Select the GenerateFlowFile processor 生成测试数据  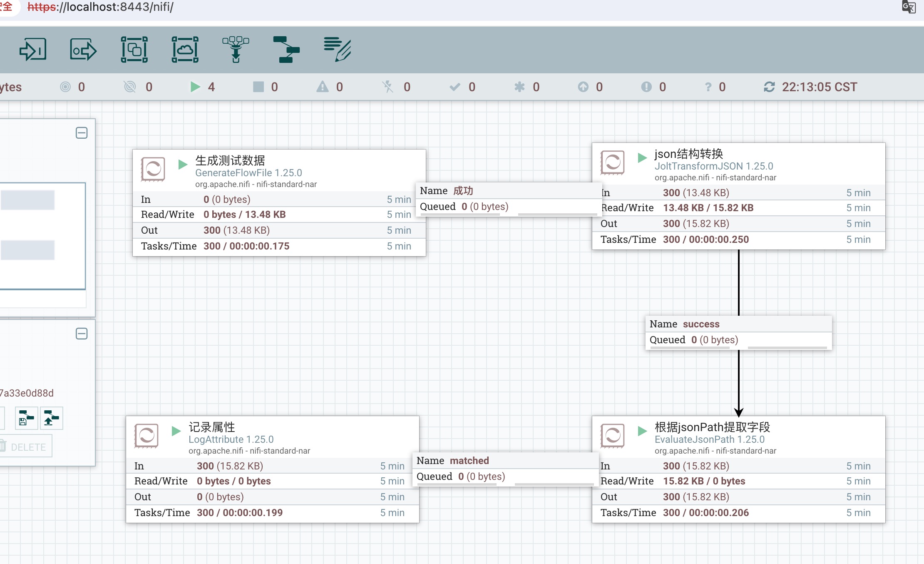(230, 160)
